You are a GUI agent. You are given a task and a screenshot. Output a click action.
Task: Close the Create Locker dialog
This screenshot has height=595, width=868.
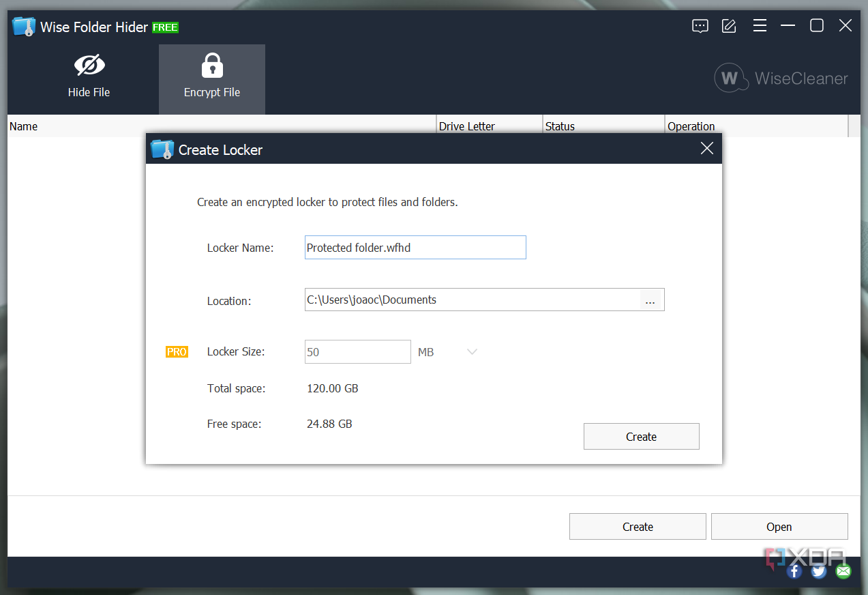(x=707, y=148)
